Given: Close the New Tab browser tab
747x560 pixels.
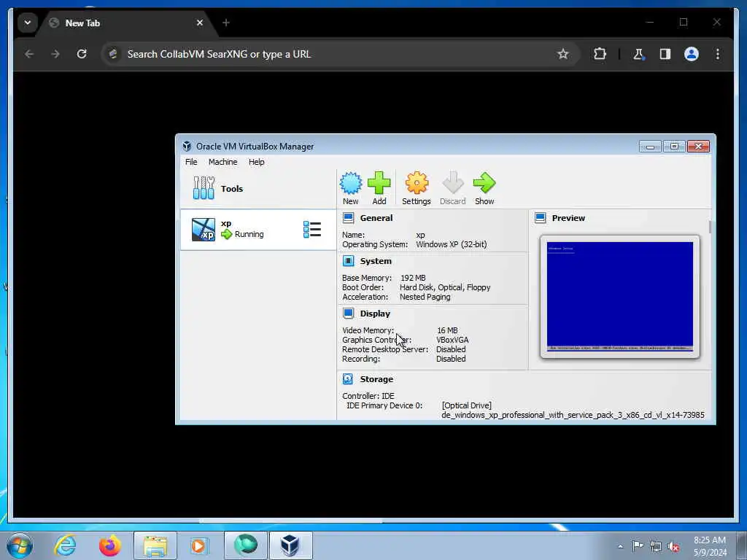Looking at the screenshot, I should pyautogui.click(x=200, y=23).
